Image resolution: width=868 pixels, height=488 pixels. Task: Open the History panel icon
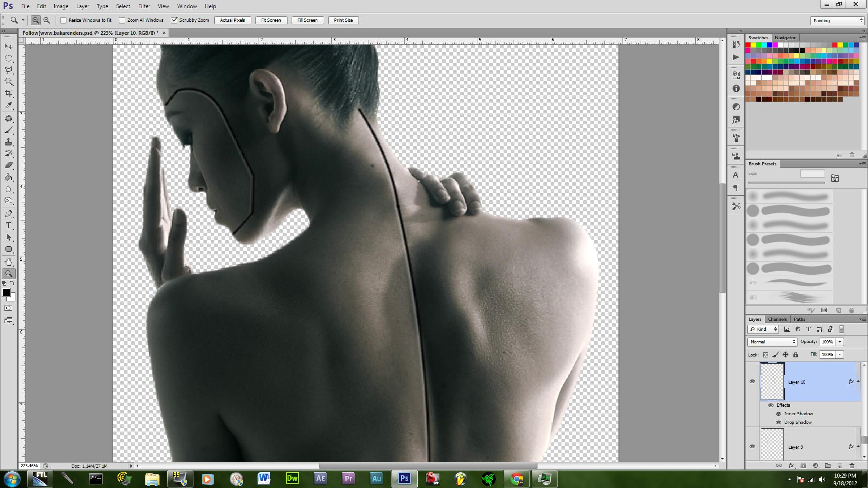point(736,45)
